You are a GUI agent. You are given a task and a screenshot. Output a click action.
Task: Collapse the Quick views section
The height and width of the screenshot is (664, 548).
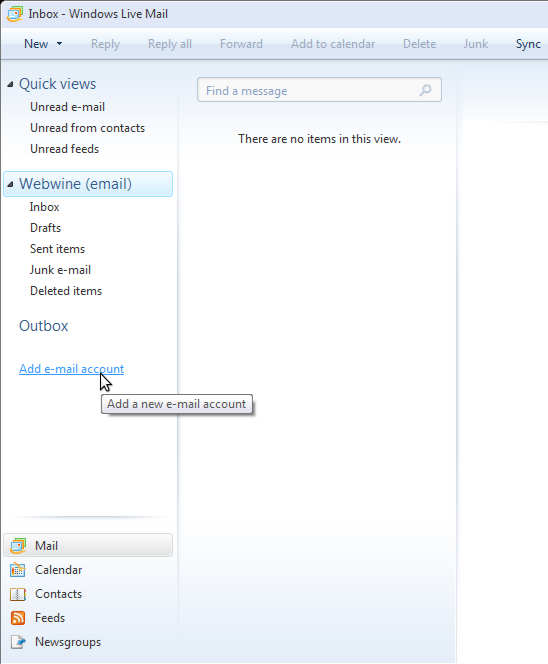[x=10, y=84]
